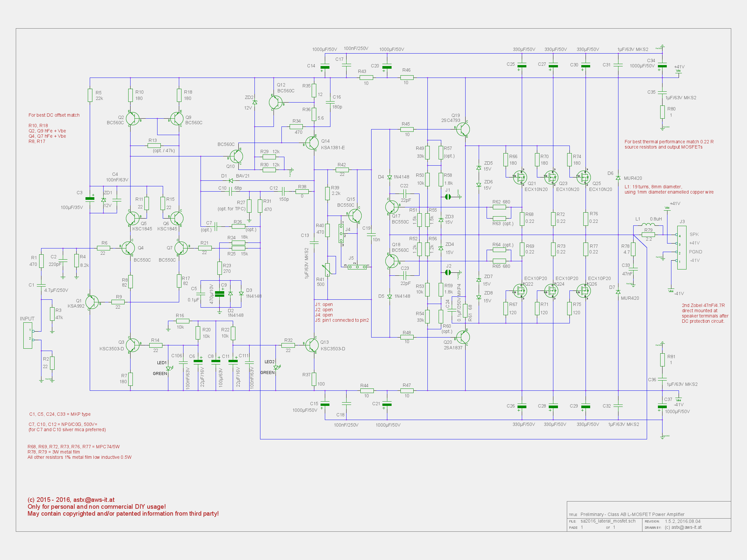The width and height of the screenshot is (747, 560).
Task: Click the Q22 ECX10P20 MOSFET symbol
Action: click(520, 291)
